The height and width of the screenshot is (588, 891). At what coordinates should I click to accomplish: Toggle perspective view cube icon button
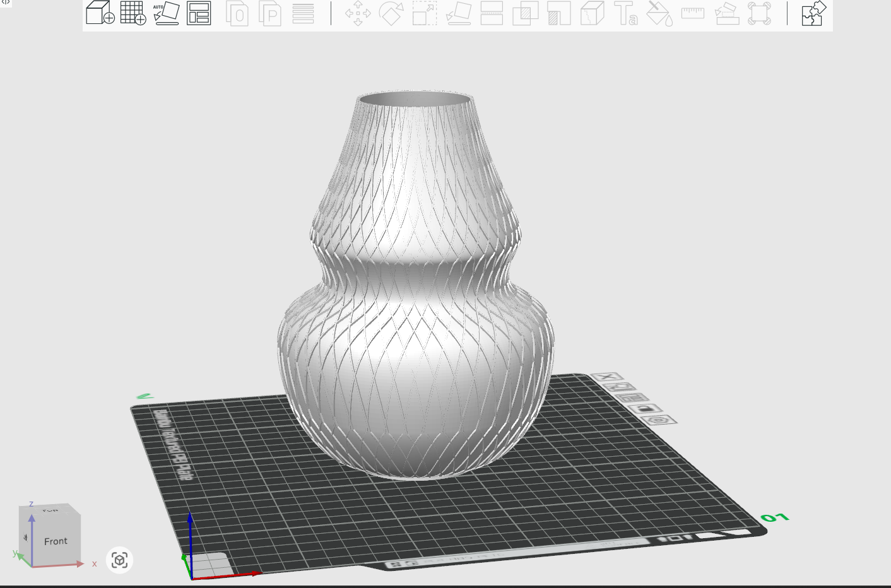[120, 560]
